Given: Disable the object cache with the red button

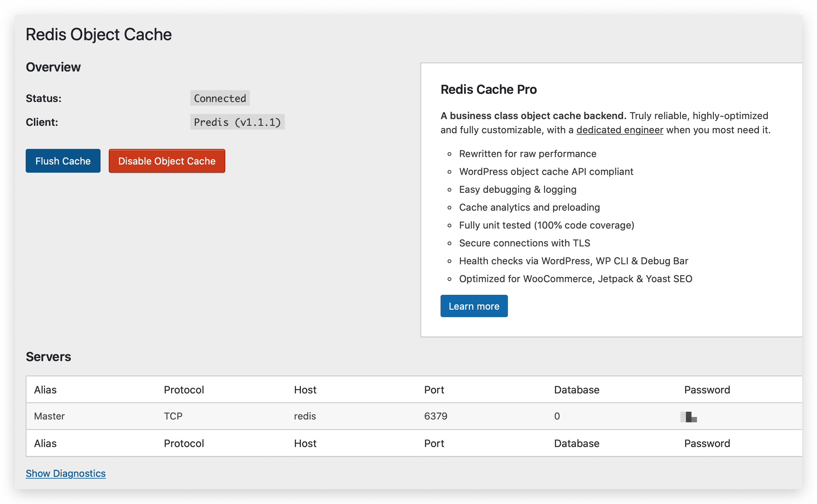Looking at the screenshot, I should tap(167, 161).
